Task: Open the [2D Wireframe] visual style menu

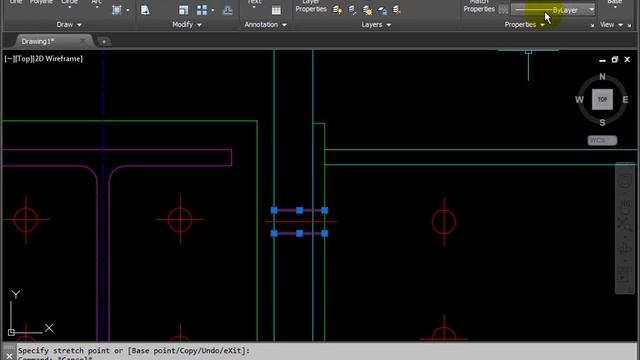Action: click(x=58, y=59)
